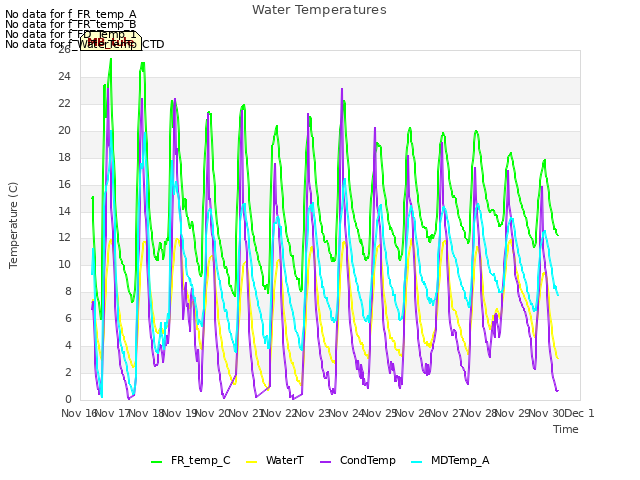
Task: Toggle the MDTemp_A legend entry
Action: coord(450,460)
